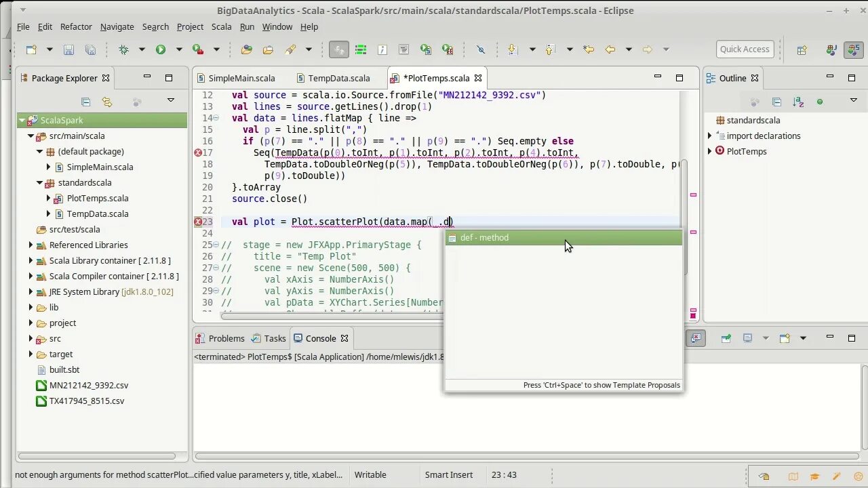
Task: Open the Problems view tab
Action: coord(219,338)
